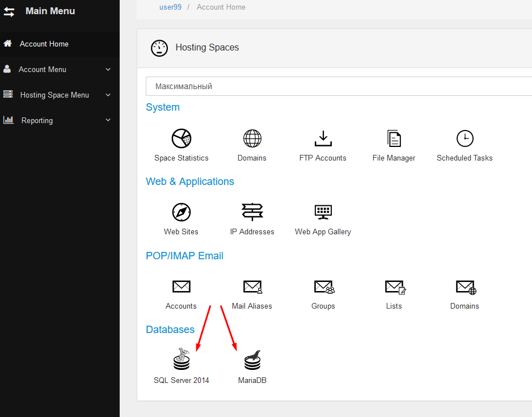The image size is (532, 417).
Task: Open the MariaDB seal database icon
Action: pos(252,360)
